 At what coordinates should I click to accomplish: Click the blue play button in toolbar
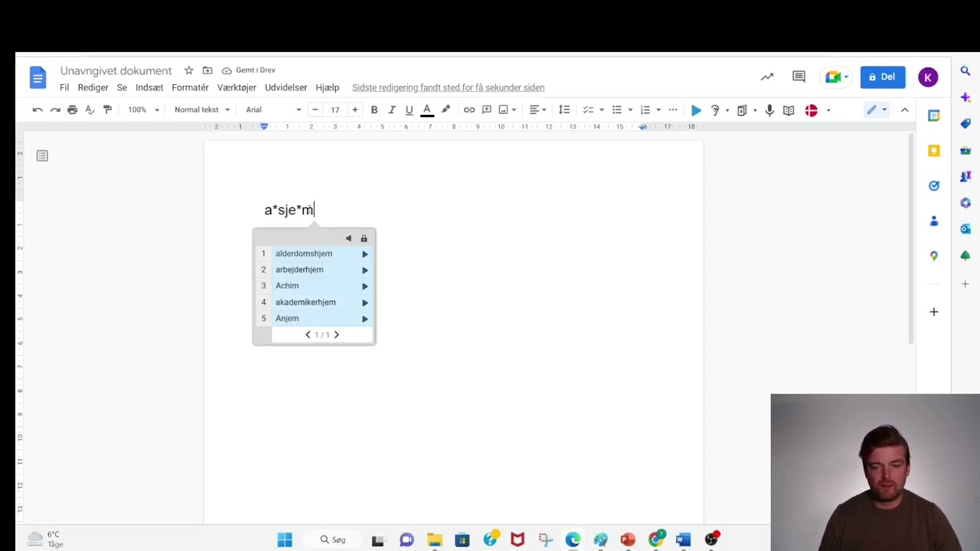tap(696, 110)
